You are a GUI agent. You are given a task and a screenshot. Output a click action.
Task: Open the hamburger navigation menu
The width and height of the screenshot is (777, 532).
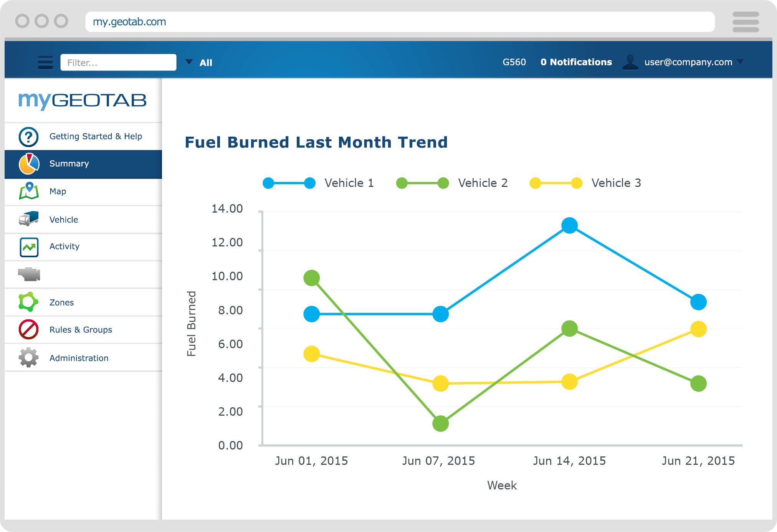pyautogui.click(x=45, y=62)
